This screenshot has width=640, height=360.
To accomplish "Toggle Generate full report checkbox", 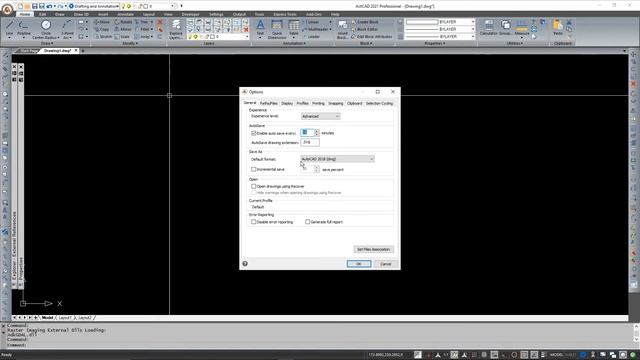I will 308,222.
